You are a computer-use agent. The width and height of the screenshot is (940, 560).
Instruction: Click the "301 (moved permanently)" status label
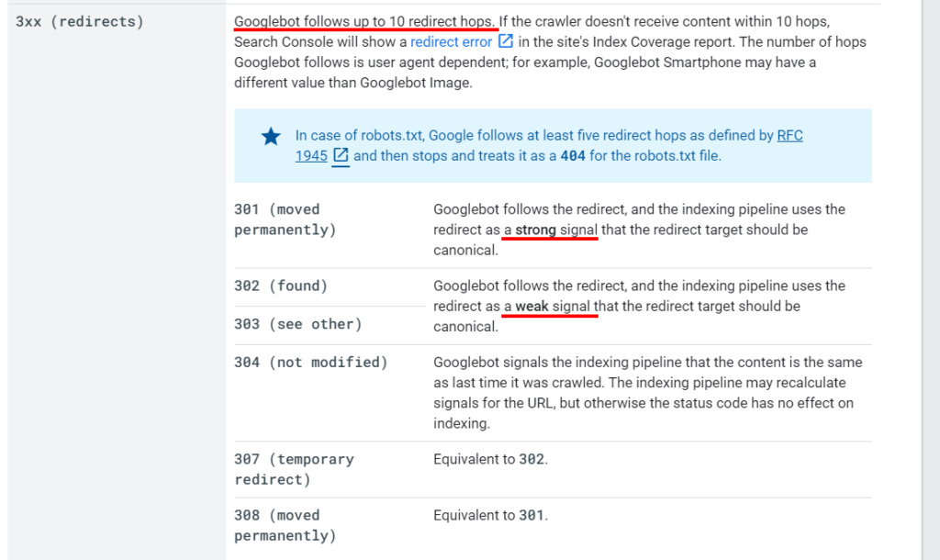pos(285,219)
